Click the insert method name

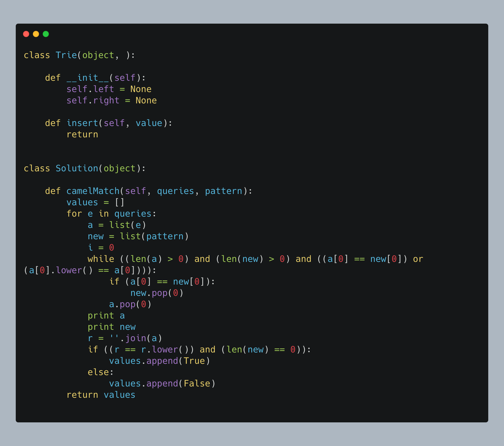point(82,123)
